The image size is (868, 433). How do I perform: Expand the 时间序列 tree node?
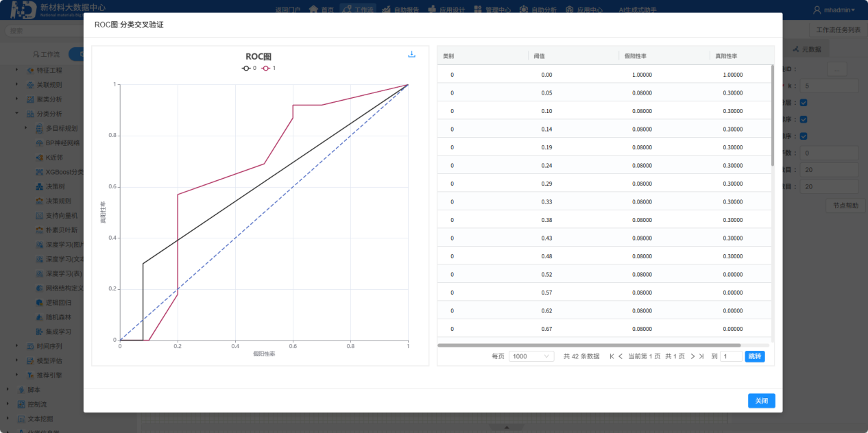point(17,346)
